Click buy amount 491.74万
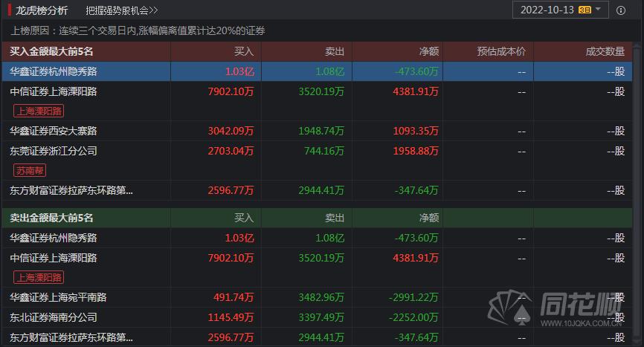 (234, 297)
